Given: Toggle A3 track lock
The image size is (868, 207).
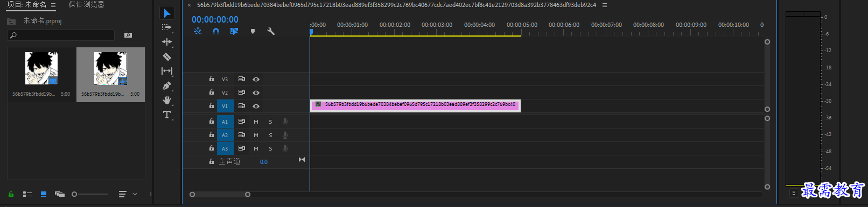Looking at the screenshot, I should click(212, 148).
